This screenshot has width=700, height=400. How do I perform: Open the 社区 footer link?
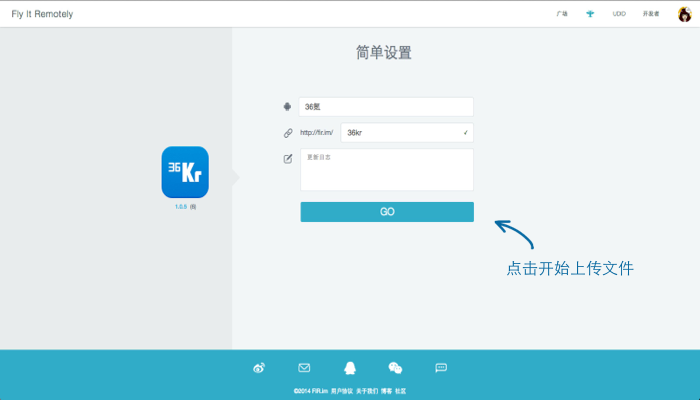400,391
